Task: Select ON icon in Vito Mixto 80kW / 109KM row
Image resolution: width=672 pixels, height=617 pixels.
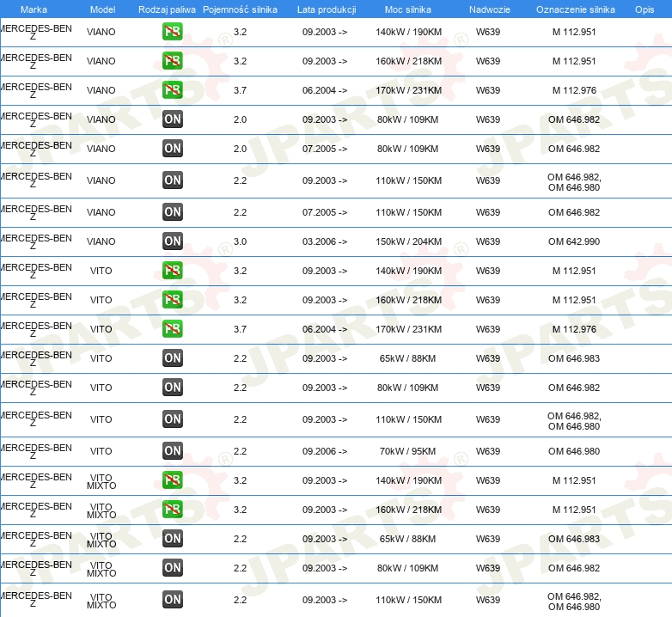Action: point(172,568)
